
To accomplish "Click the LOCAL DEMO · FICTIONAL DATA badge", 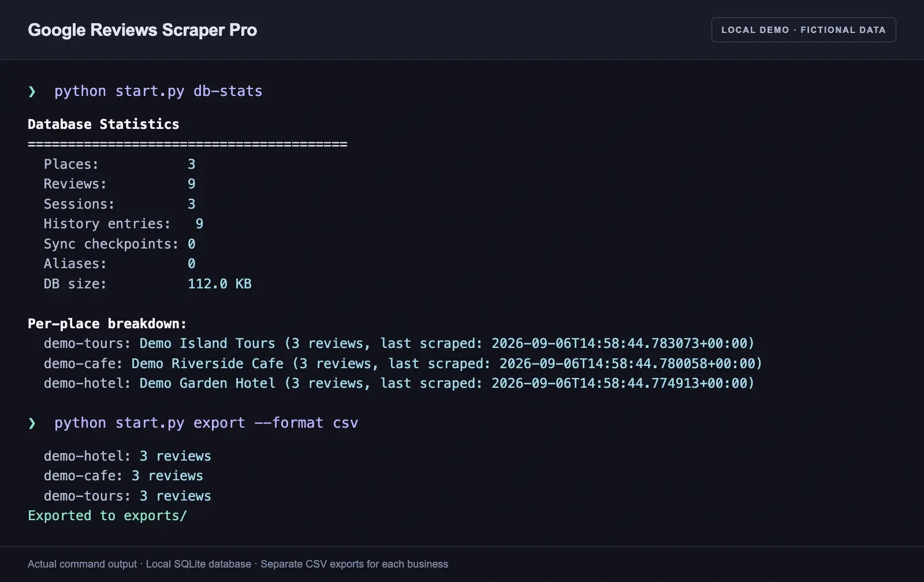I will pyautogui.click(x=803, y=30).
